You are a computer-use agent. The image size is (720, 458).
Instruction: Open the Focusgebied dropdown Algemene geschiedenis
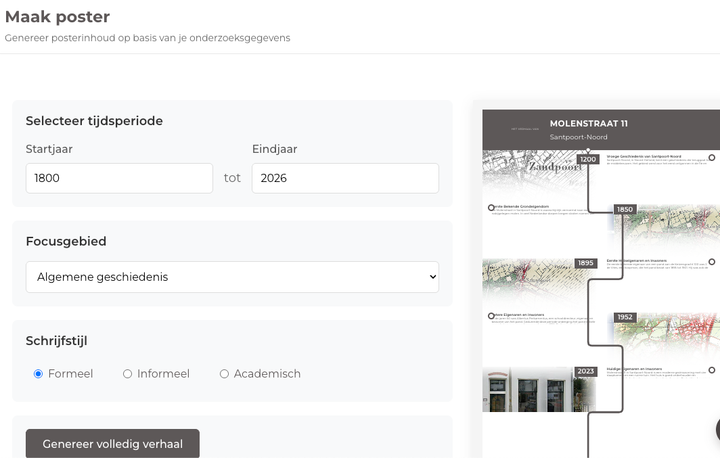[x=232, y=277]
